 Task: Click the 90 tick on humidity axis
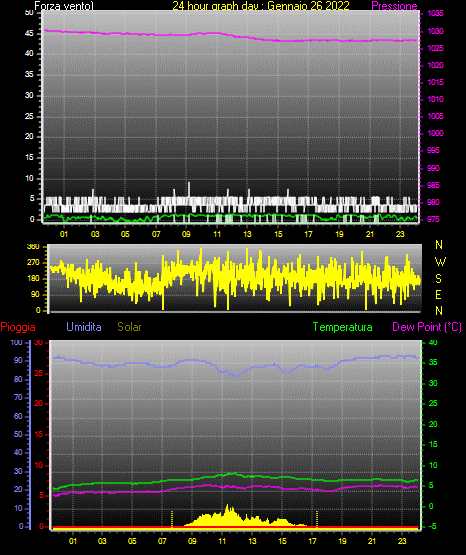click(18, 360)
